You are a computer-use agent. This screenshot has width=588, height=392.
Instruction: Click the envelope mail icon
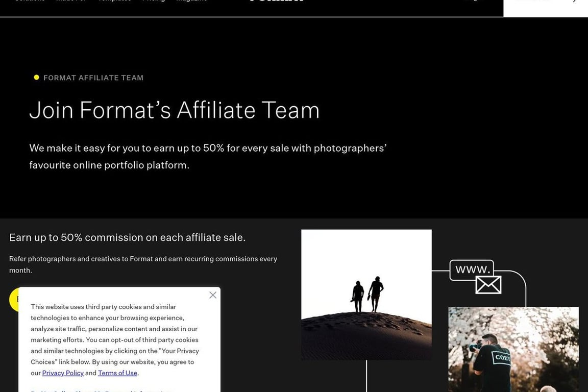pyautogui.click(x=488, y=285)
